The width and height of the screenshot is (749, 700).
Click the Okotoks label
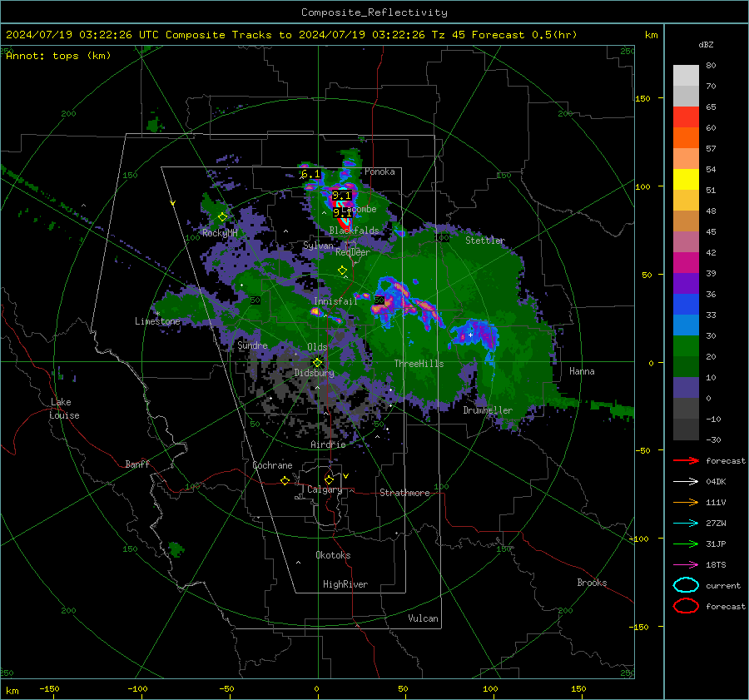coord(333,555)
